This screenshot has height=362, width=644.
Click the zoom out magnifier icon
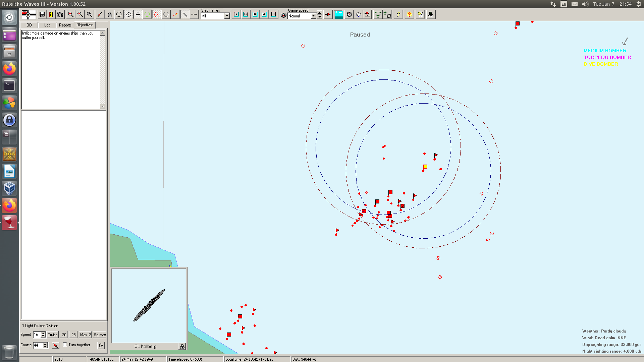coord(80,14)
